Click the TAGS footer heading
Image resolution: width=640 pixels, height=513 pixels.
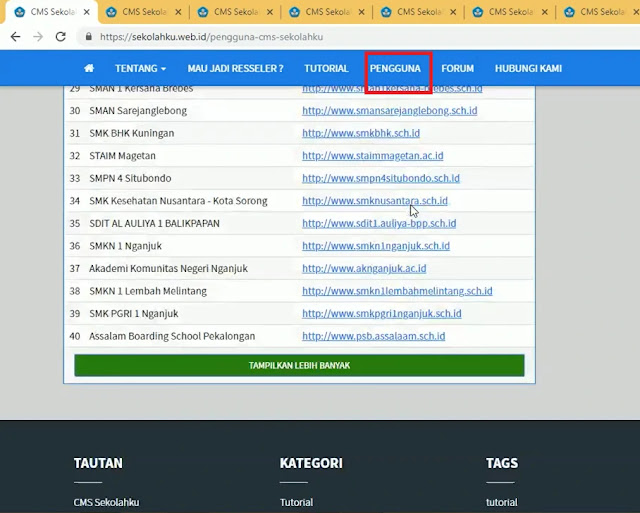[x=502, y=463]
